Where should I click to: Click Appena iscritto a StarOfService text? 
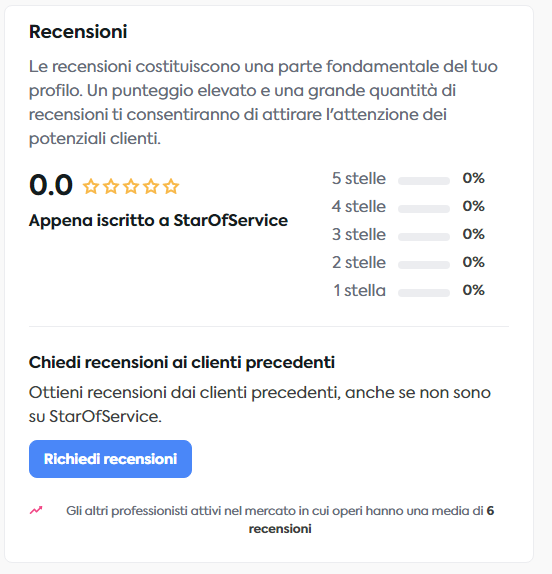[x=158, y=220]
